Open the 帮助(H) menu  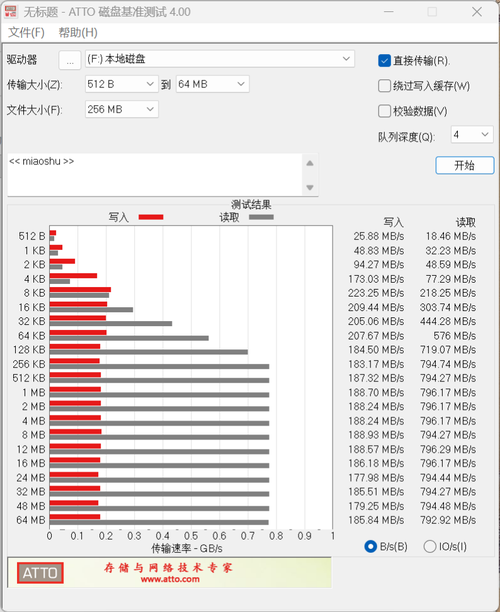pos(78,32)
